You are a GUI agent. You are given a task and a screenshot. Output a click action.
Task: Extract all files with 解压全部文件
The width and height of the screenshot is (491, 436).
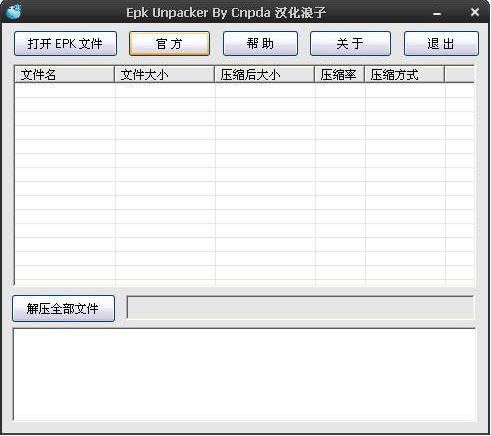pos(63,308)
